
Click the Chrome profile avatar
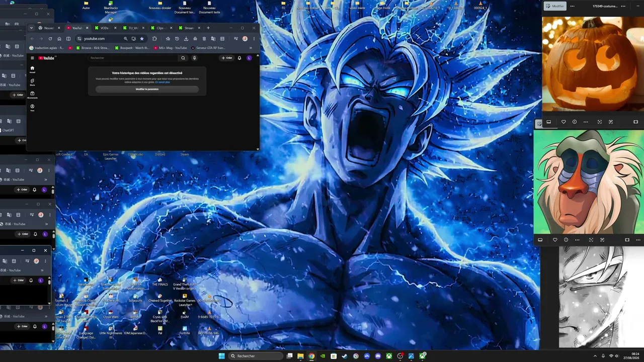(245, 39)
